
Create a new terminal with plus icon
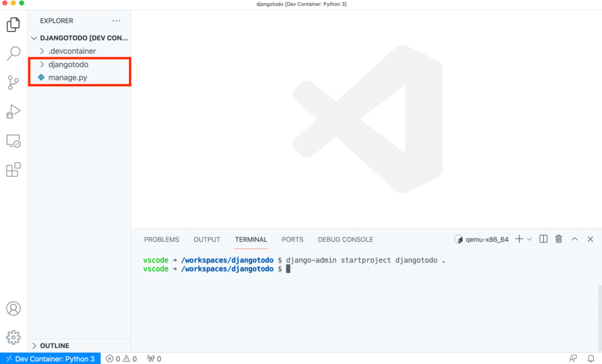pyautogui.click(x=519, y=239)
